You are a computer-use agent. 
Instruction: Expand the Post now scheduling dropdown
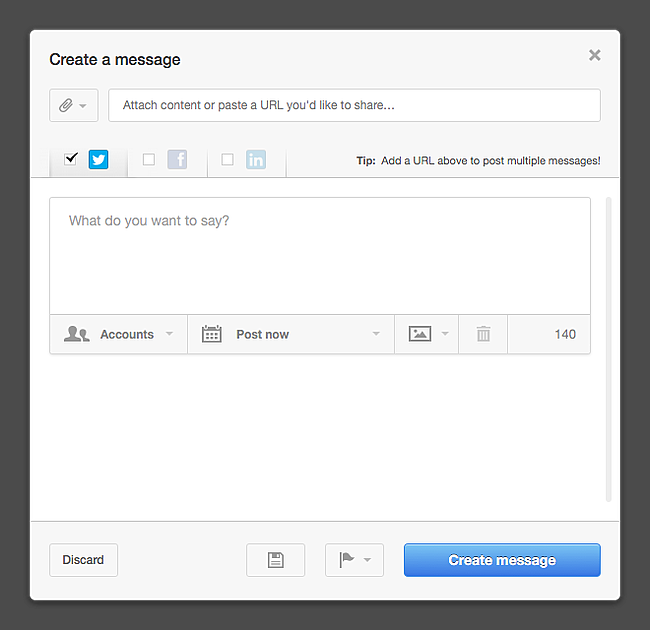click(376, 334)
